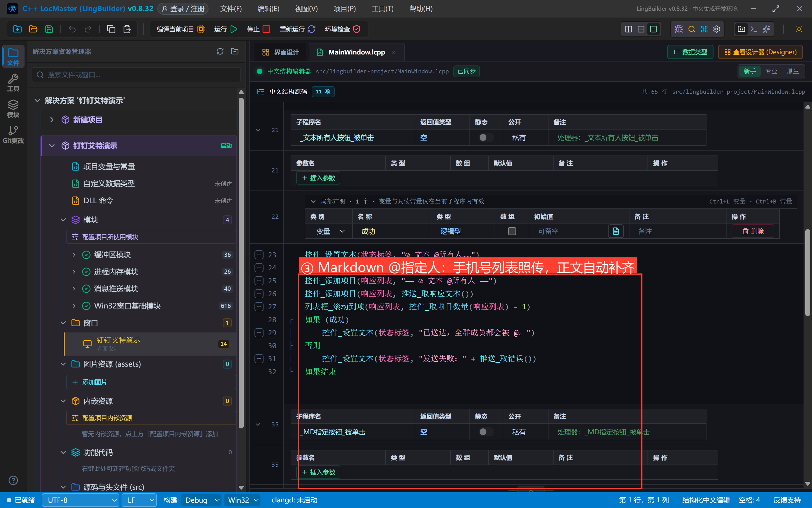This screenshot has width=812, height=508.
Task: Open the Debug build configuration dropdown
Action: 202,500
